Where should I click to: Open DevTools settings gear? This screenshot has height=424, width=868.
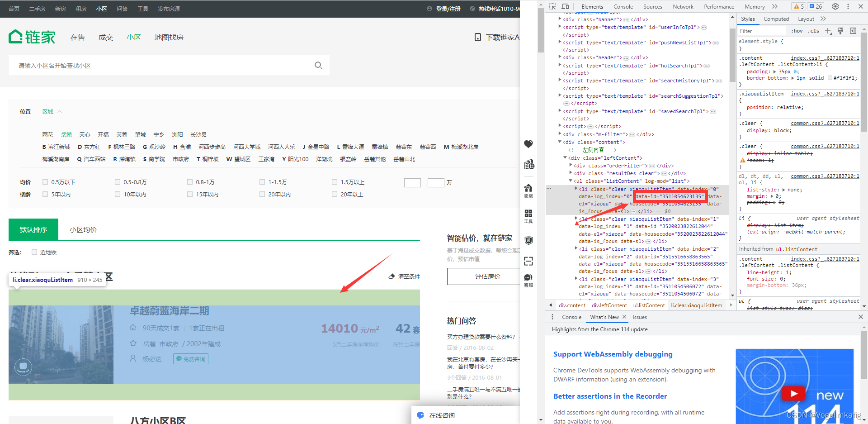[835, 6]
